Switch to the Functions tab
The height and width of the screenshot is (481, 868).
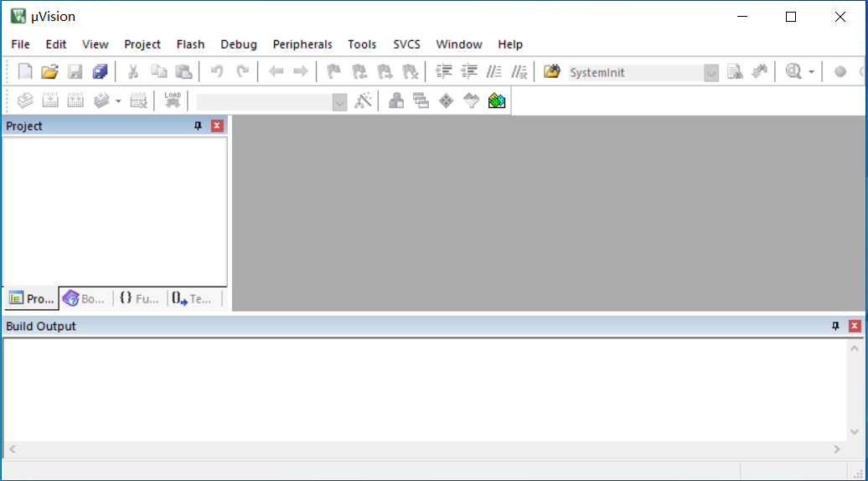pos(139,298)
